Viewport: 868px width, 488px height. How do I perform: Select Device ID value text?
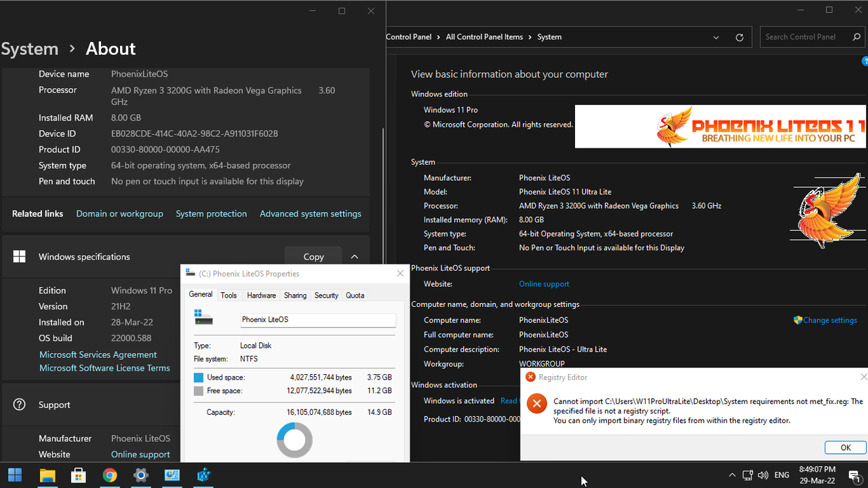[x=195, y=134]
